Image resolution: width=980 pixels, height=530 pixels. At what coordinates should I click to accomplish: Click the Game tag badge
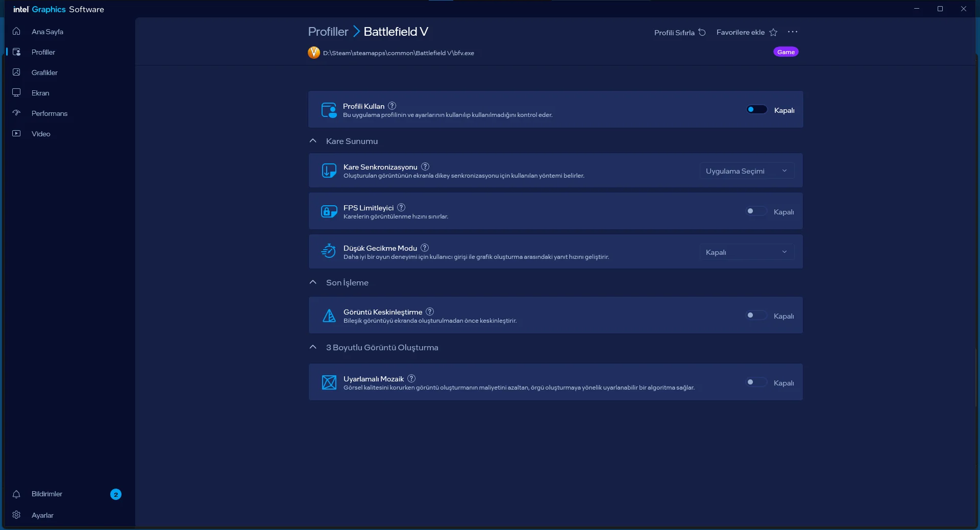(x=786, y=52)
